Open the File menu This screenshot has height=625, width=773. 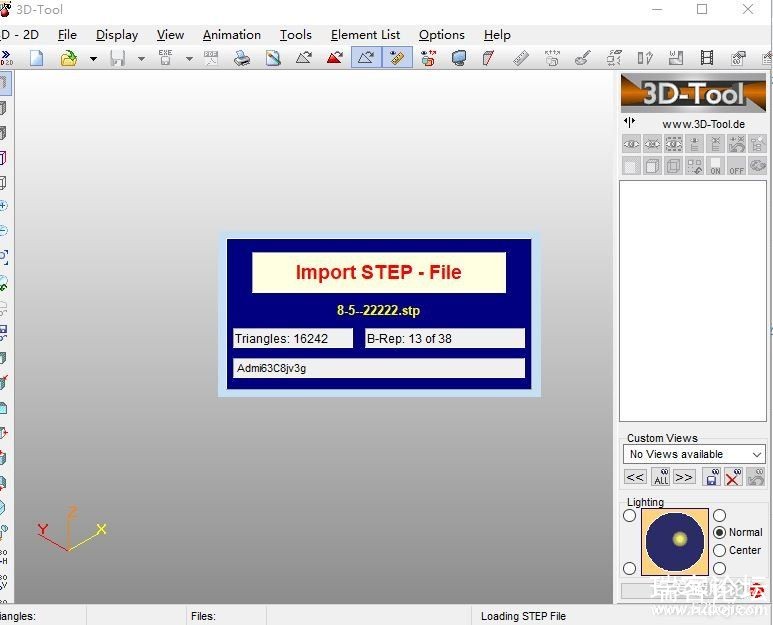coord(67,35)
